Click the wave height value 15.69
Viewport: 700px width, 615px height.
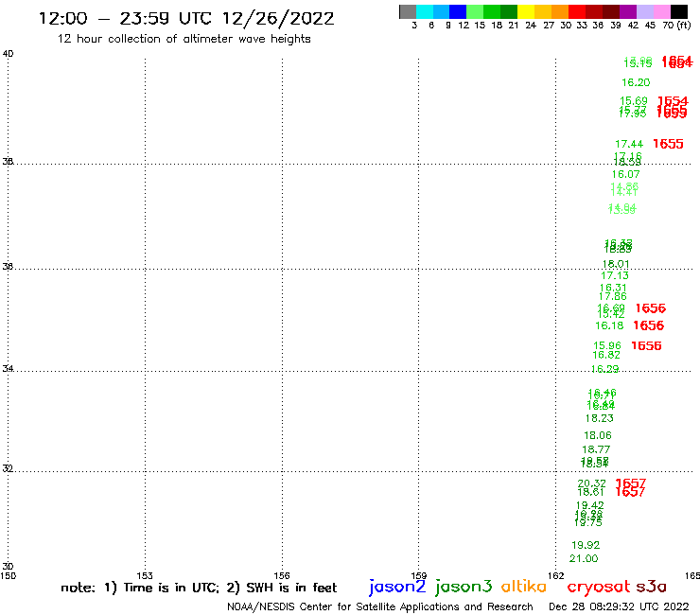pos(634,101)
